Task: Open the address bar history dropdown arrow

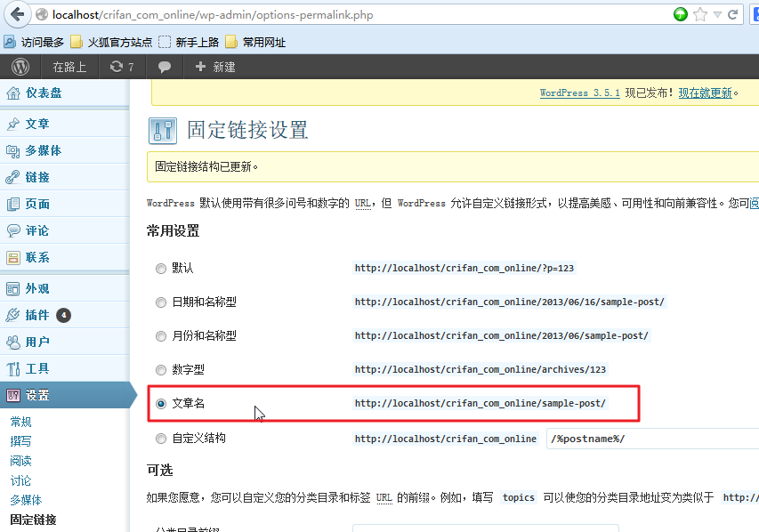Action: coord(717,14)
